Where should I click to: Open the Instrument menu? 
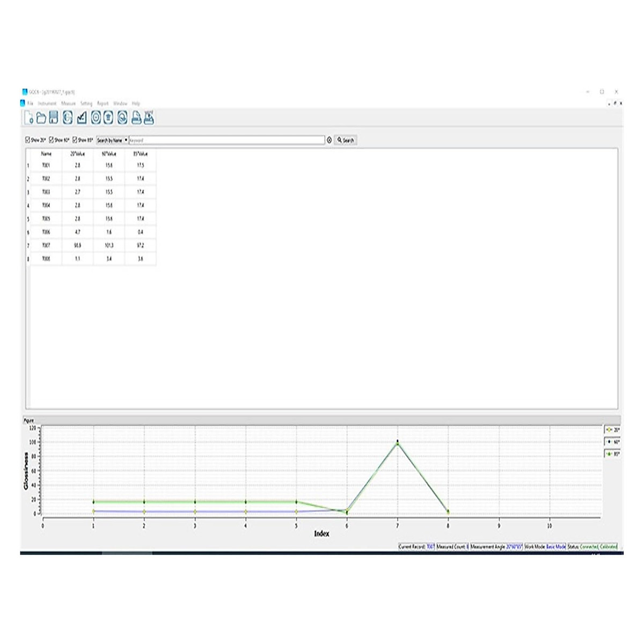click(47, 104)
